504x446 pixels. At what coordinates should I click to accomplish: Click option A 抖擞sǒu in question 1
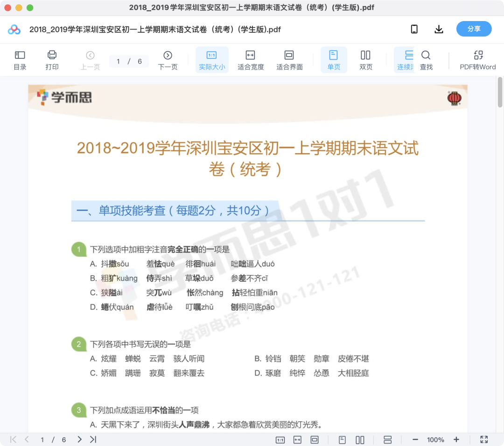coord(109,264)
